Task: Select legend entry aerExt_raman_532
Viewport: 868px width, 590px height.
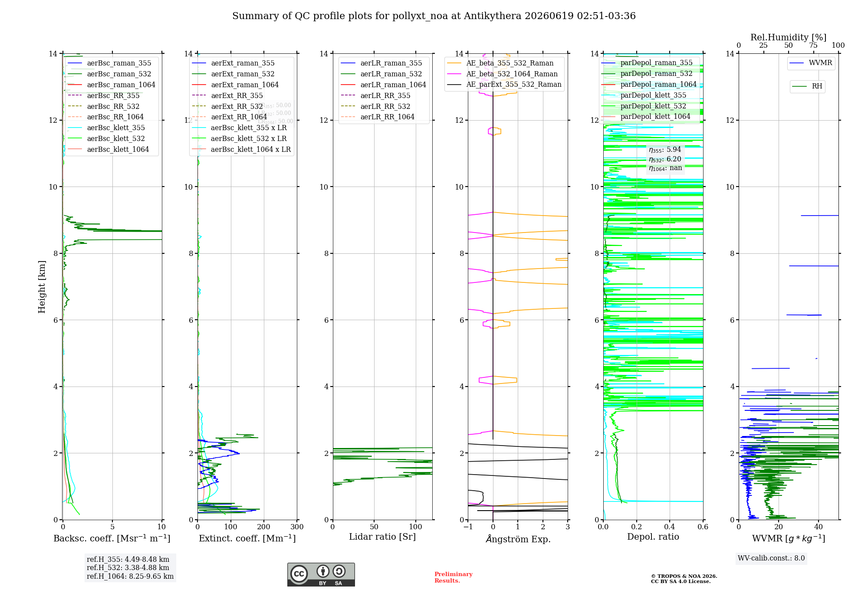Action: pos(233,74)
